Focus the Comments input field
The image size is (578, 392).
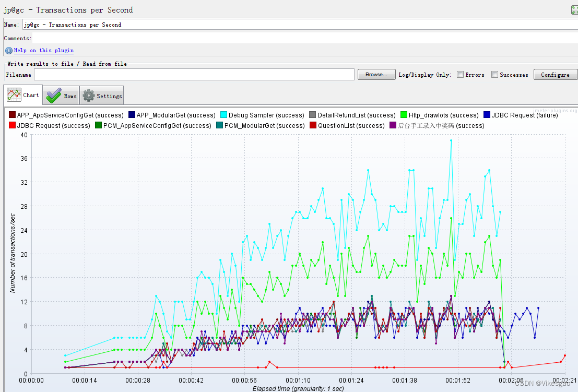click(305, 38)
